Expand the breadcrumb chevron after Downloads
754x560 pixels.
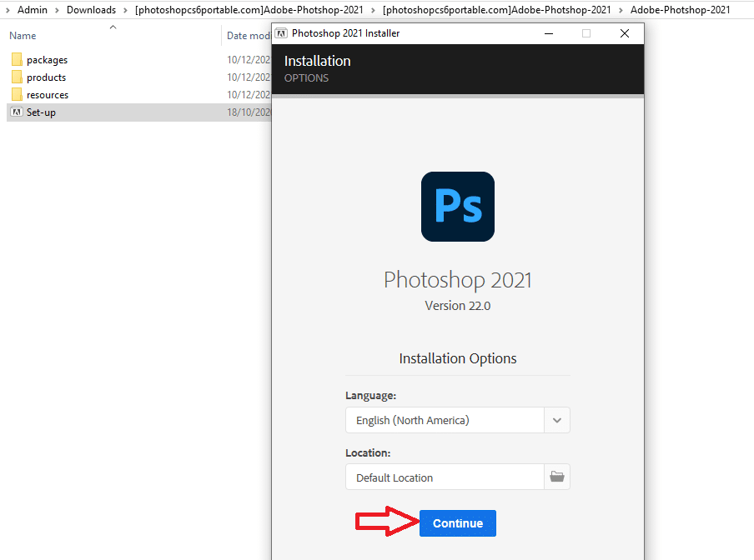(125, 10)
